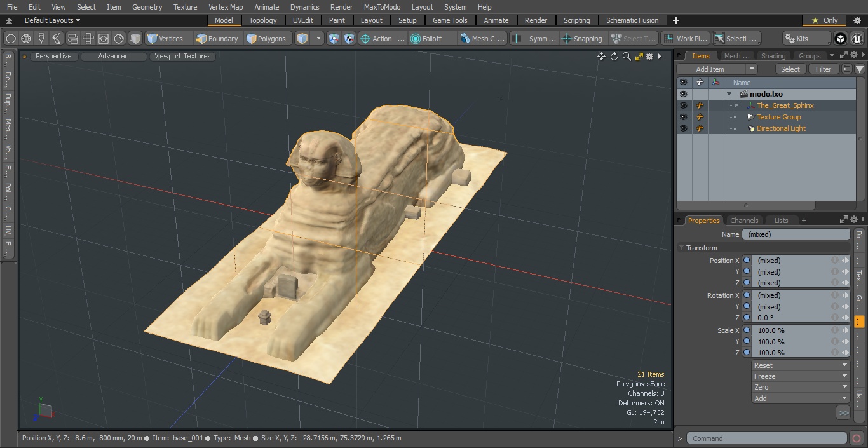
Task: Switch to the Channels tab
Action: 744,221
